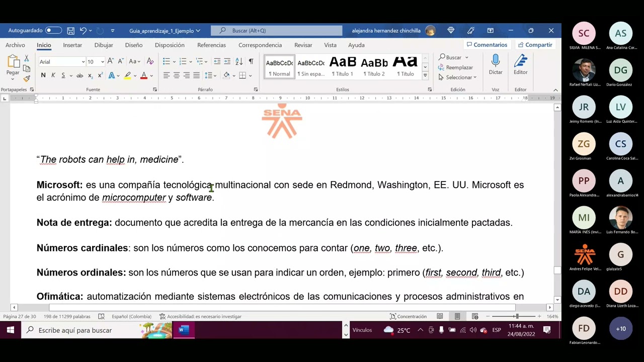The height and width of the screenshot is (362, 644).
Task: Click the Save diskette icon in title bar
Action: (x=70, y=31)
